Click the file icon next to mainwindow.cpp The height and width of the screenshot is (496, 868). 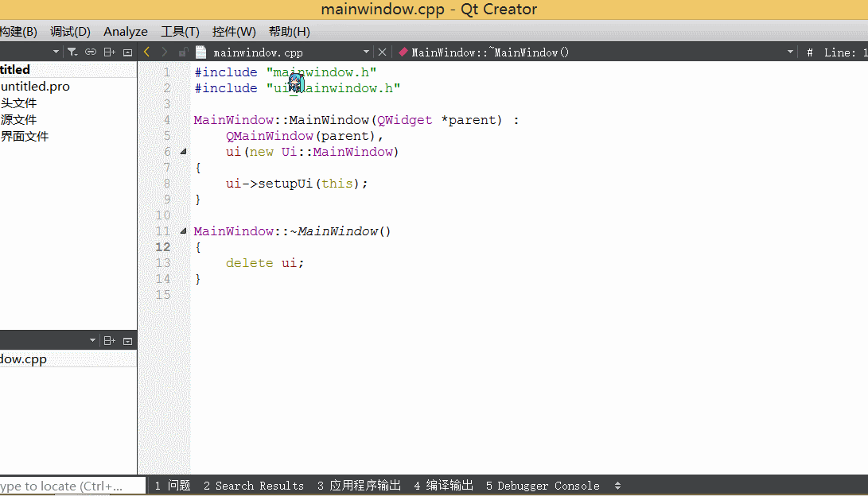click(x=199, y=51)
